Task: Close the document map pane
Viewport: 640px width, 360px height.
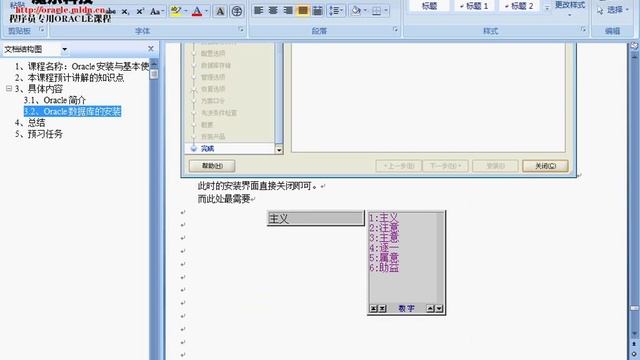Action: click(x=151, y=49)
